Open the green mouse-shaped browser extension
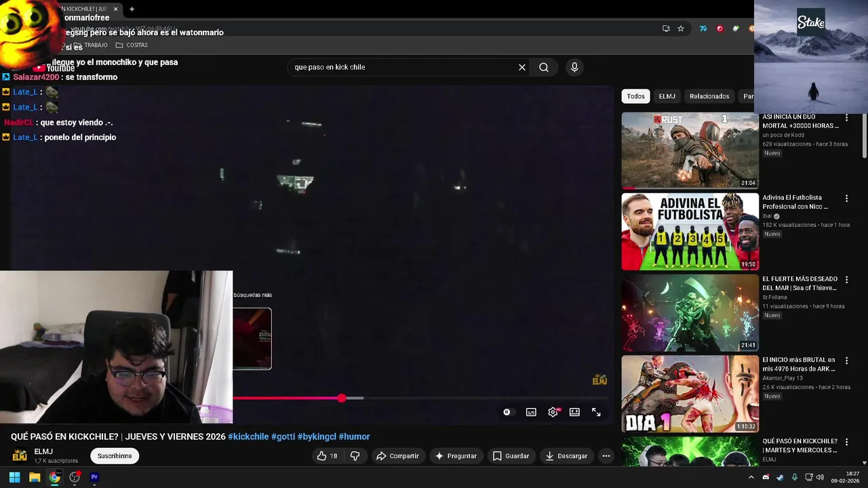The height and width of the screenshot is (488, 868). [736, 28]
